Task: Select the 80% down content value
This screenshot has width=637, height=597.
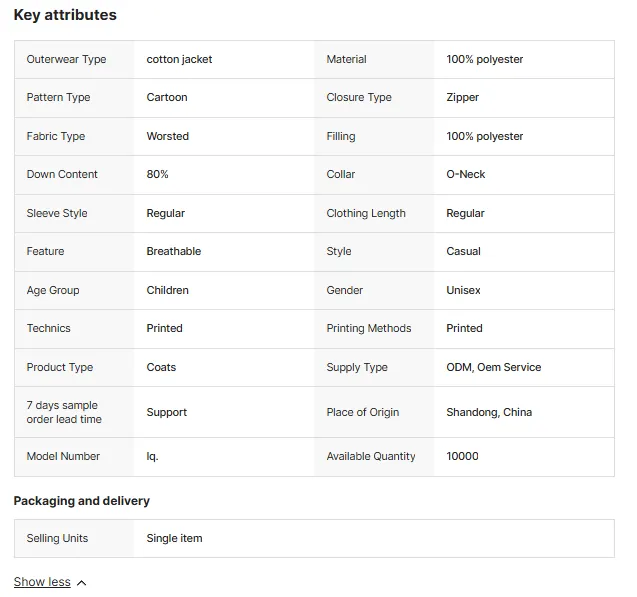Action: click(x=157, y=174)
